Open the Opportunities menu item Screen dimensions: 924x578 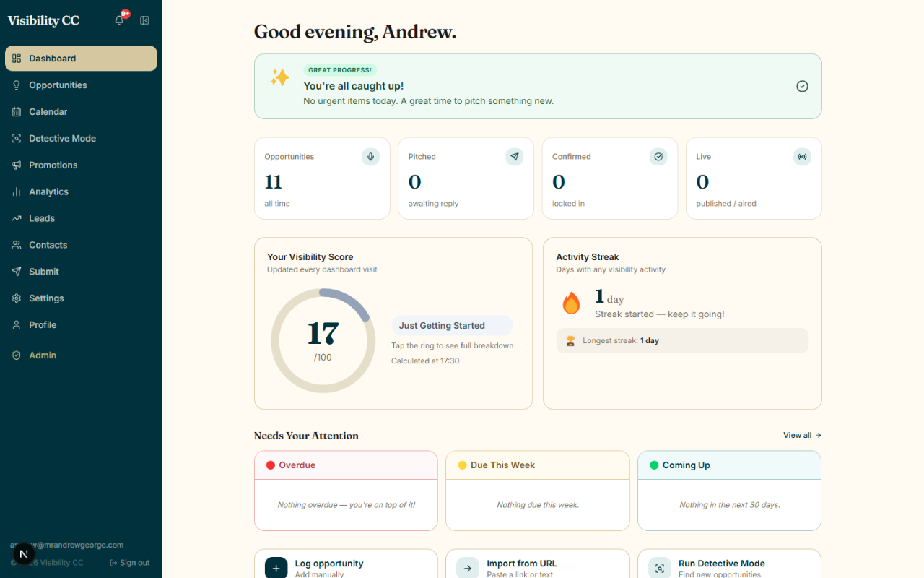pyautogui.click(x=81, y=85)
